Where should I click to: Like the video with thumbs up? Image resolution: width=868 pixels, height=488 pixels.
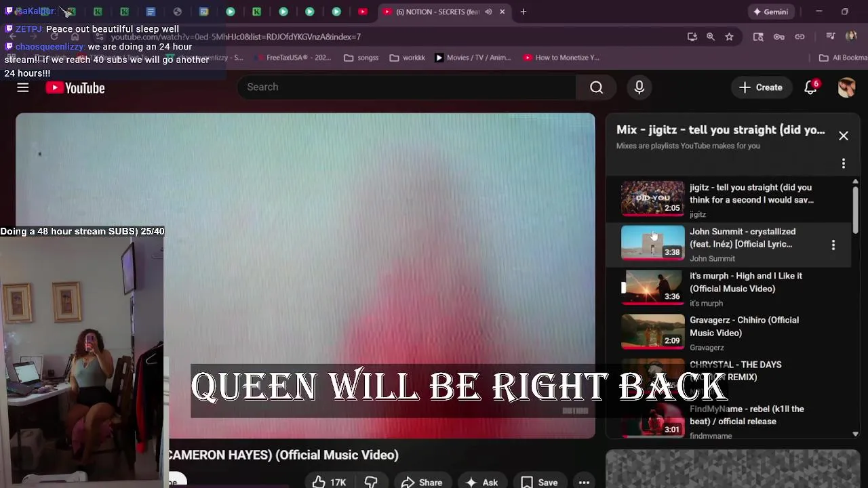tap(330, 482)
